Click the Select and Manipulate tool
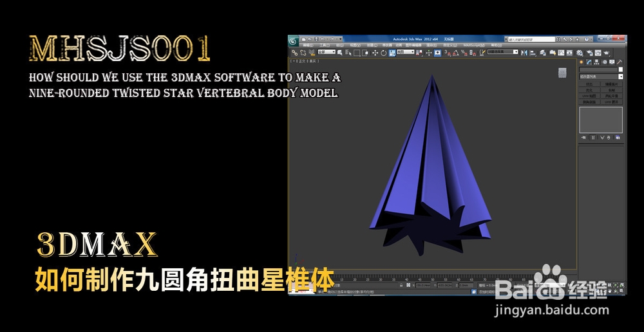The height and width of the screenshot is (332, 644). pyautogui.click(x=429, y=53)
